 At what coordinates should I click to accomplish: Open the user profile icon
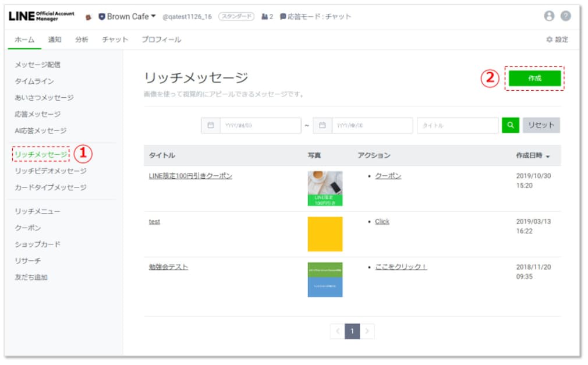[x=549, y=16]
